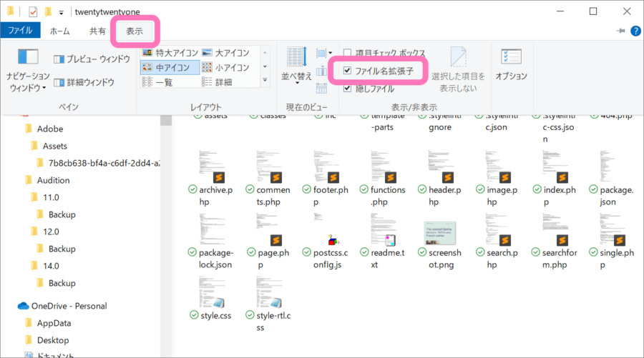Open the 並べ替え sort menu
Image resolution: width=644 pixels, height=358 pixels.
pyautogui.click(x=296, y=66)
